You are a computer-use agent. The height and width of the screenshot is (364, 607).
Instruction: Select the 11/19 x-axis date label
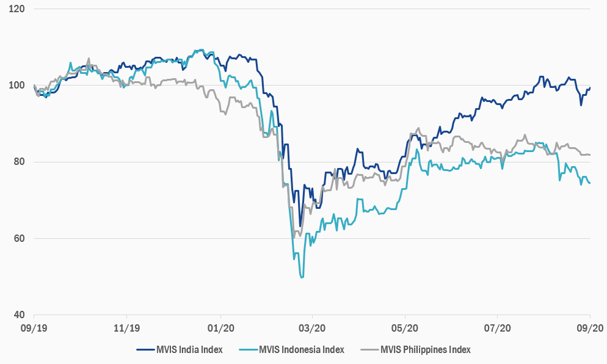point(126,327)
